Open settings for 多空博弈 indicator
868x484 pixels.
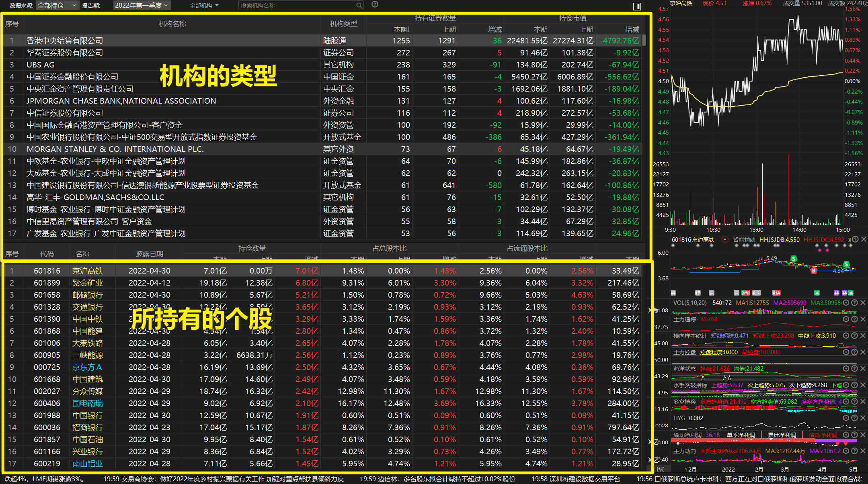[x=846, y=402]
